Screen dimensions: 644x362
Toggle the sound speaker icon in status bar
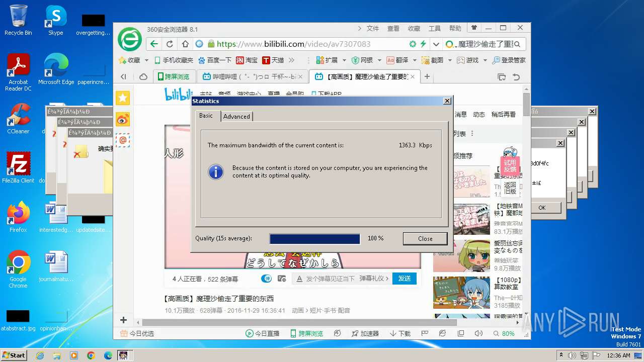478,333
